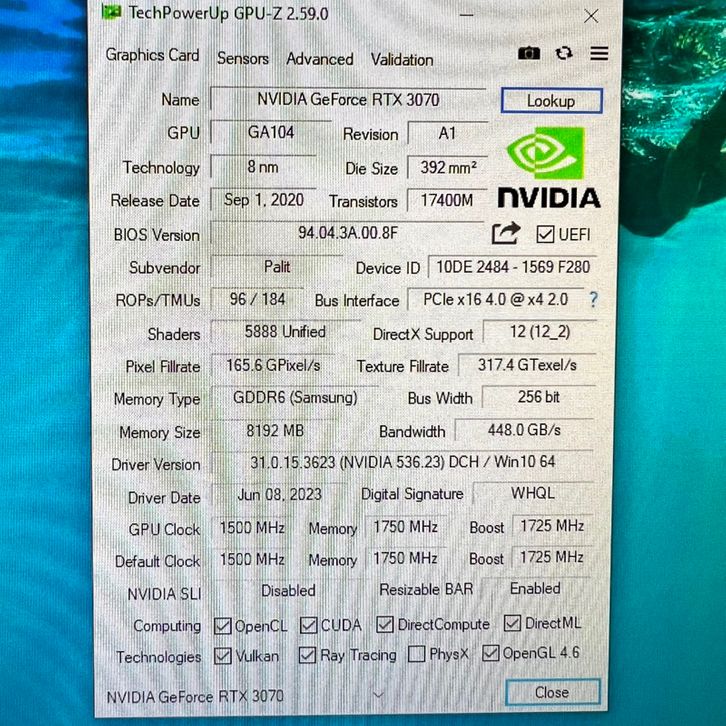This screenshot has width=726, height=726.
Task: Click the bus interface question mark
Action: 593,299
